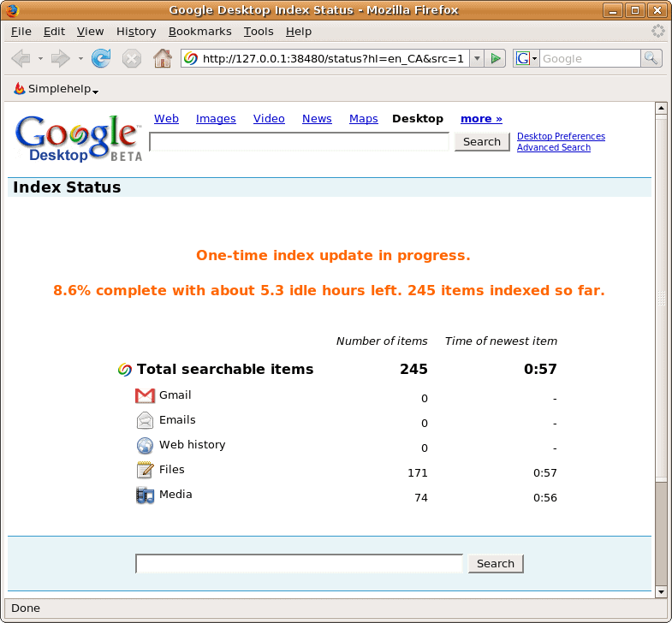
Task: Click the Total searchable items swirl icon
Action: click(x=125, y=370)
